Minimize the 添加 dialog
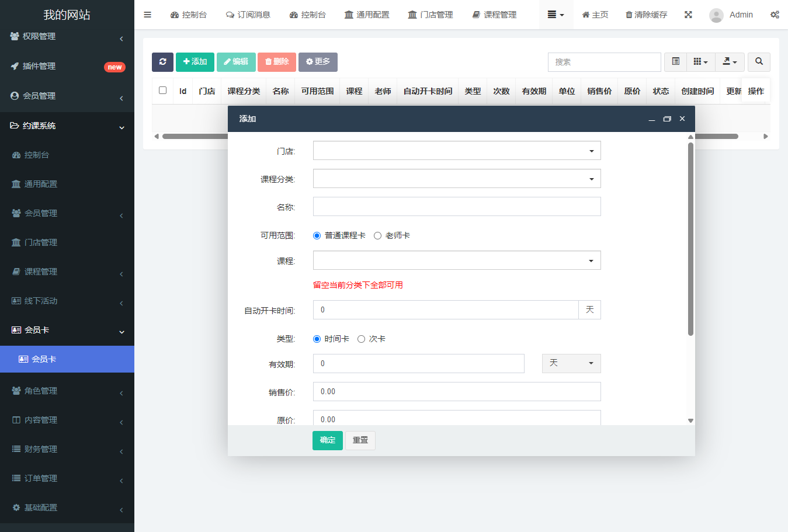Image resolution: width=788 pixels, height=532 pixels. [x=652, y=119]
